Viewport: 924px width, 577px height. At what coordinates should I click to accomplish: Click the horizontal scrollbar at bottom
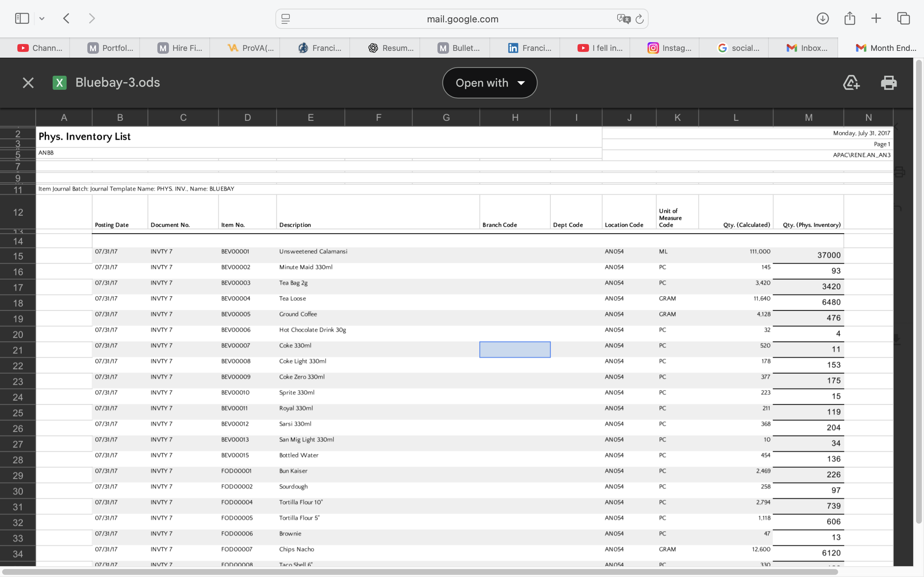[x=420, y=572]
